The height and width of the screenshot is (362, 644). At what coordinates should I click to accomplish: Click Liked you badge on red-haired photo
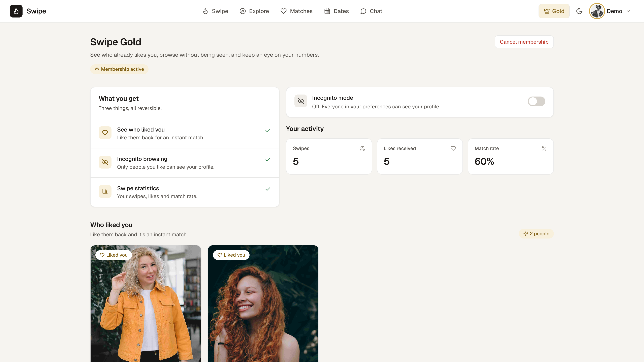(231, 255)
